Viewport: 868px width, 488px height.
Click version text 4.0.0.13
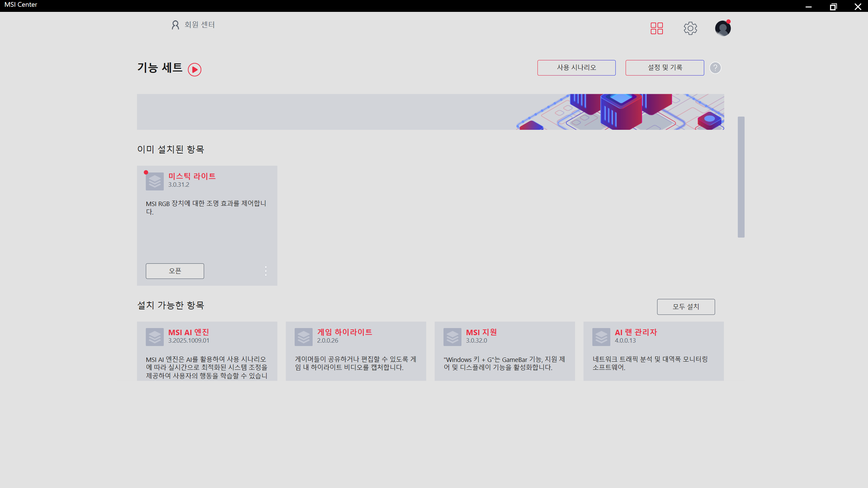click(625, 341)
